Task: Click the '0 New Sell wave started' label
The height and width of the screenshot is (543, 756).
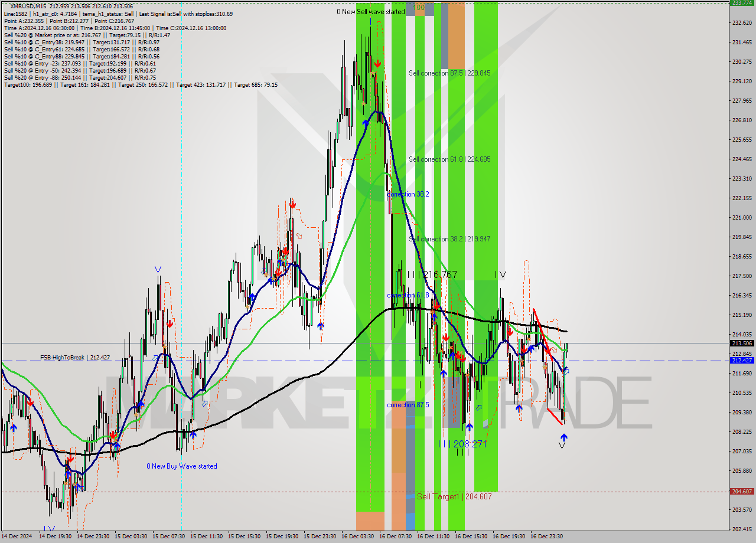Action: tap(371, 12)
